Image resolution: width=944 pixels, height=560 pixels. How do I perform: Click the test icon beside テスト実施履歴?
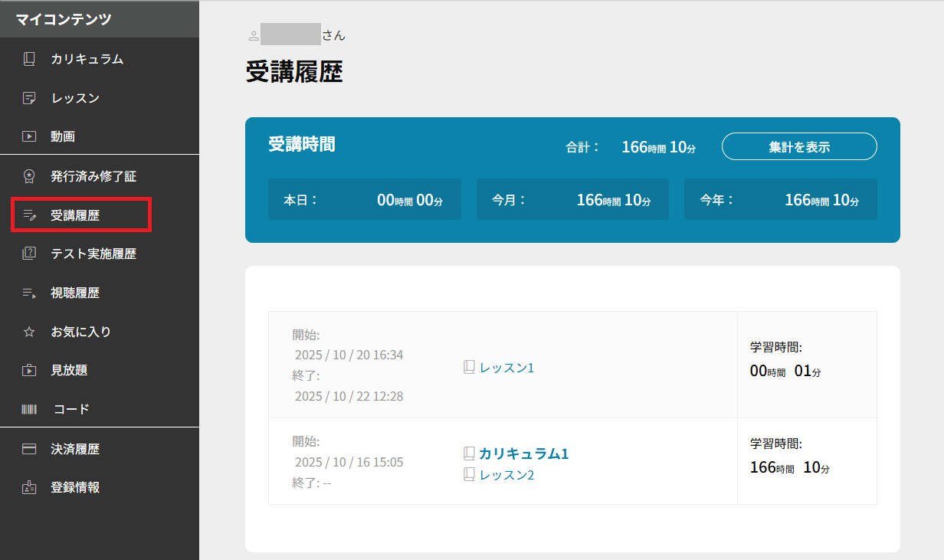pyautogui.click(x=29, y=254)
